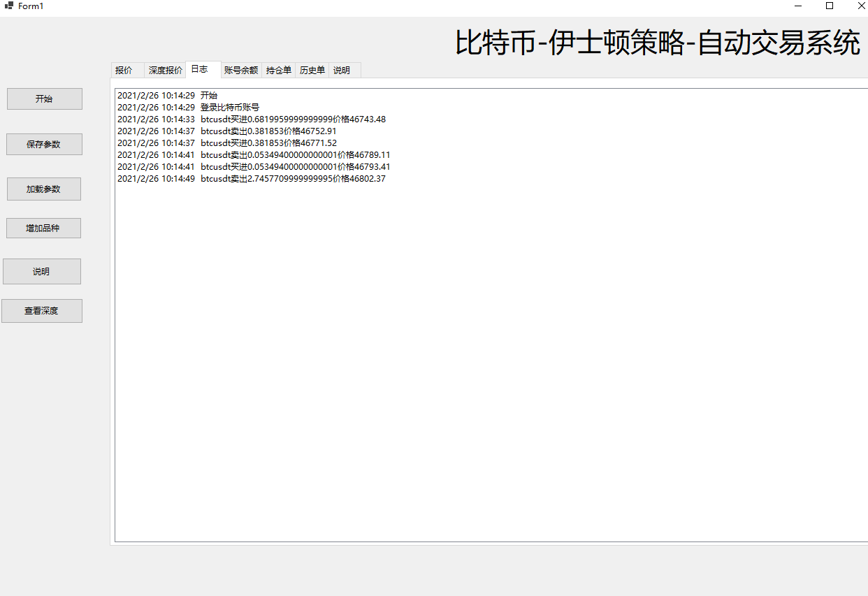868x596 pixels.
Task: Close the Form1 window
Action: tap(860, 6)
